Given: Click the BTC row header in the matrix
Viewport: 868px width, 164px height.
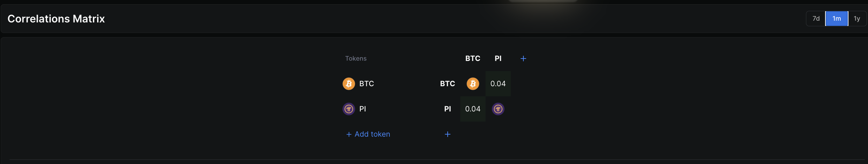Looking at the screenshot, I should click(x=447, y=84).
